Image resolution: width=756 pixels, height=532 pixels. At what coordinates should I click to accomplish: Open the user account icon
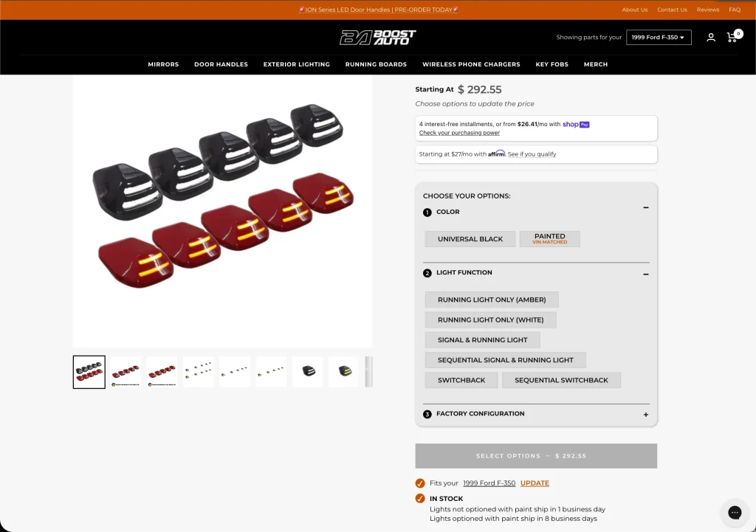(711, 37)
